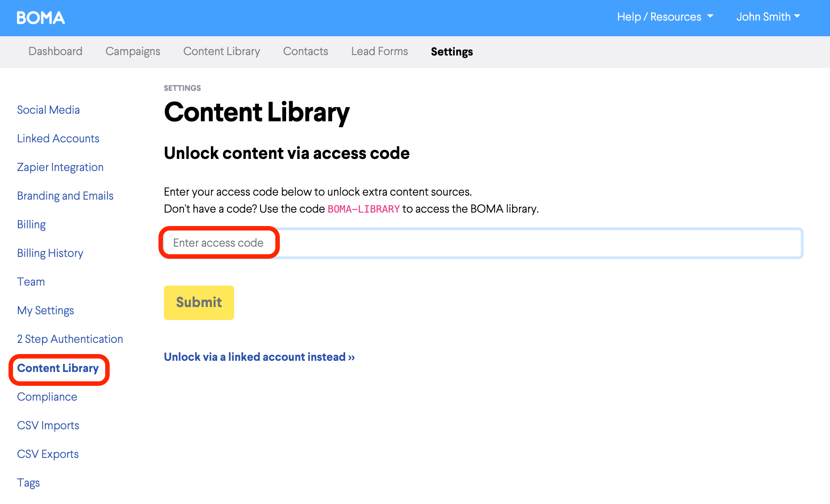Image resolution: width=830 pixels, height=504 pixels.
Task: Open the Help / Resources dropdown
Action: [665, 17]
